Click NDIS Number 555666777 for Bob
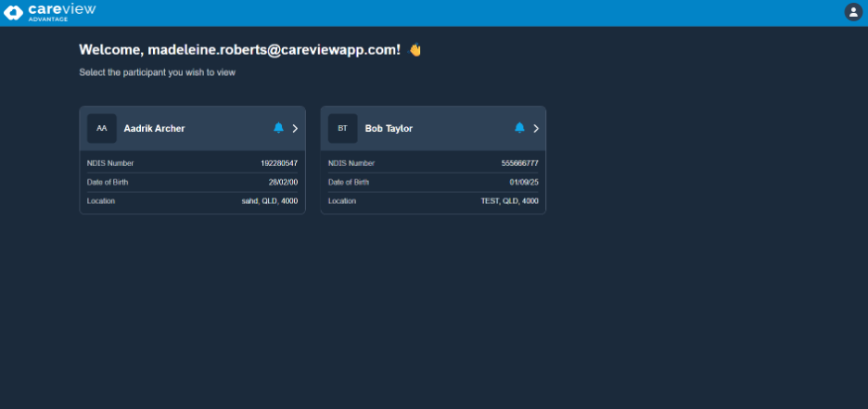Viewport: 868px width, 409px height. (x=519, y=163)
